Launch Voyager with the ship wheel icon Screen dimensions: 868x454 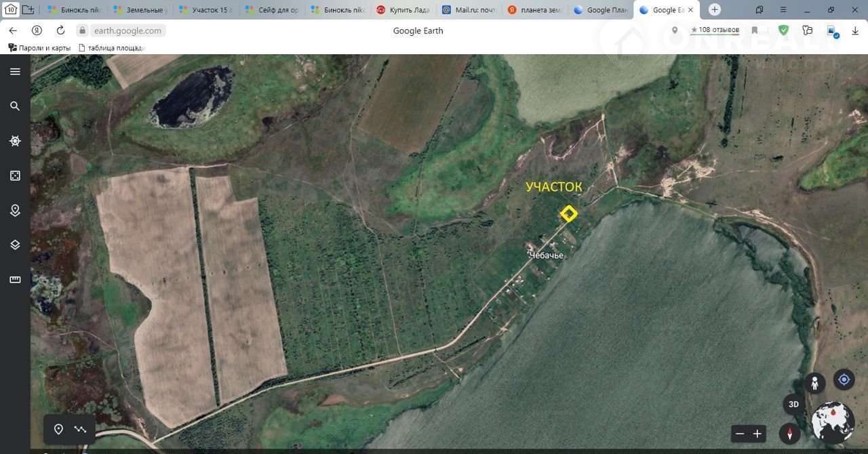tap(15, 141)
